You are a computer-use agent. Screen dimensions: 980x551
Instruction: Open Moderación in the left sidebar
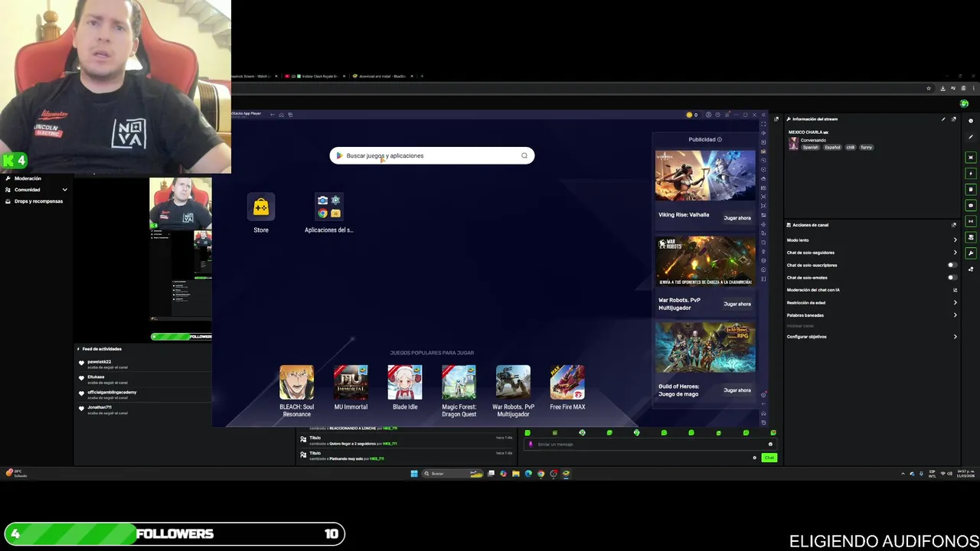[28, 178]
